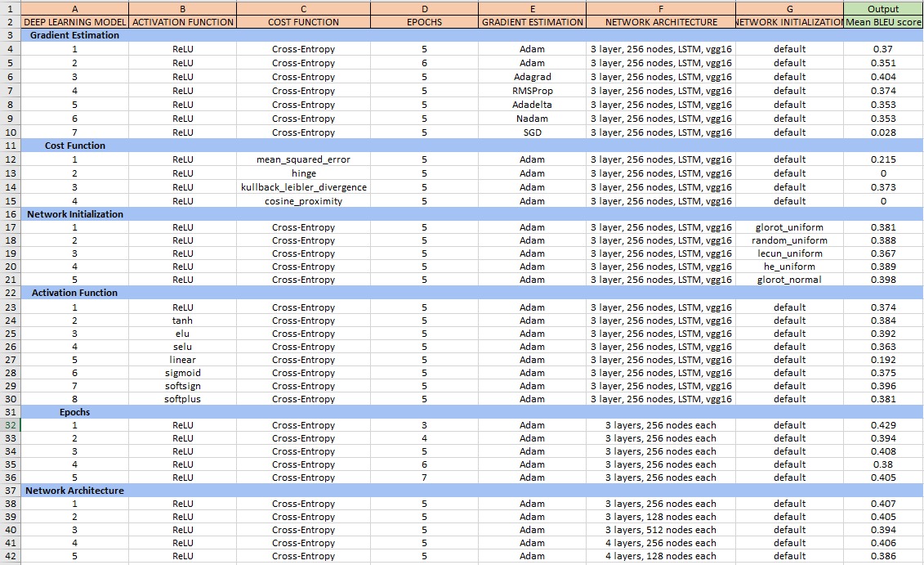Select the '3 layers, 512 nodes each' cell

(x=660, y=530)
